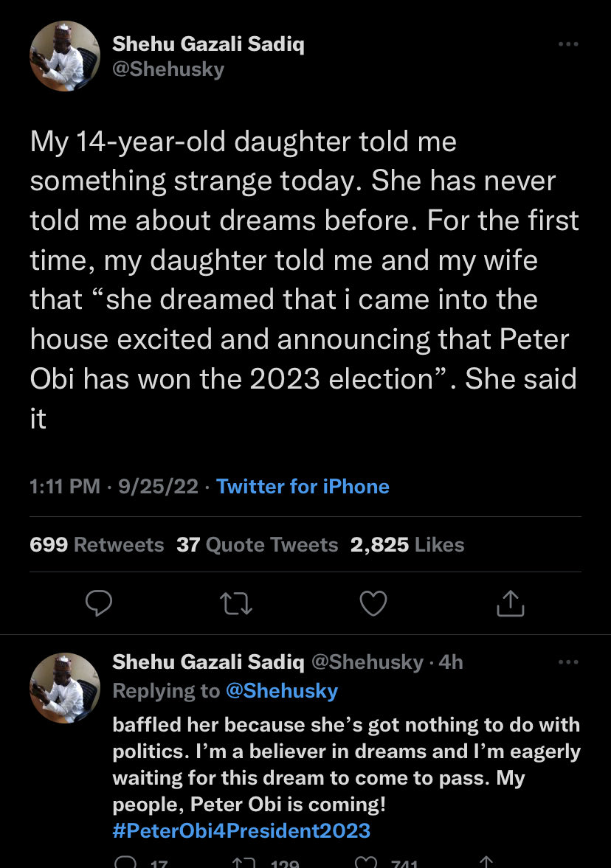
Task: Open Shehu Gazali Sadiq name in header
Action: click(x=208, y=44)
